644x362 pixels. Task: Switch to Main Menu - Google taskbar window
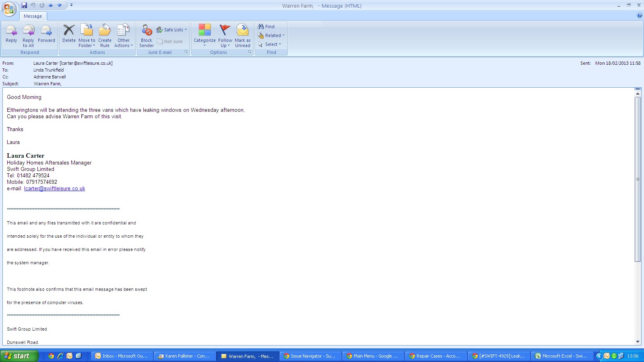click(373, 356)
